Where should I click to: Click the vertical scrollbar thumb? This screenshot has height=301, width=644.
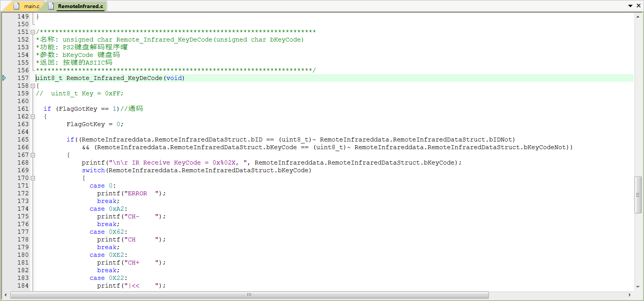(638, 195)
